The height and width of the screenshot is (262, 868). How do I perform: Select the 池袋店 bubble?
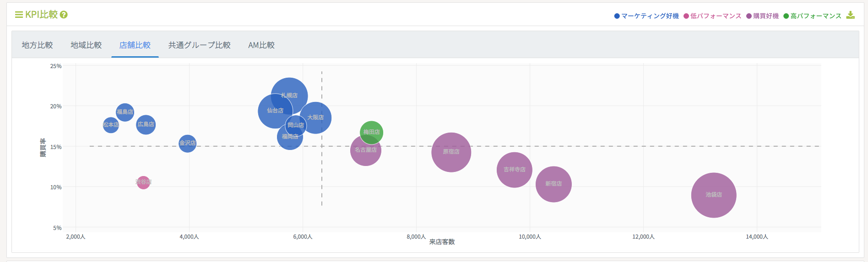(714, 195)
